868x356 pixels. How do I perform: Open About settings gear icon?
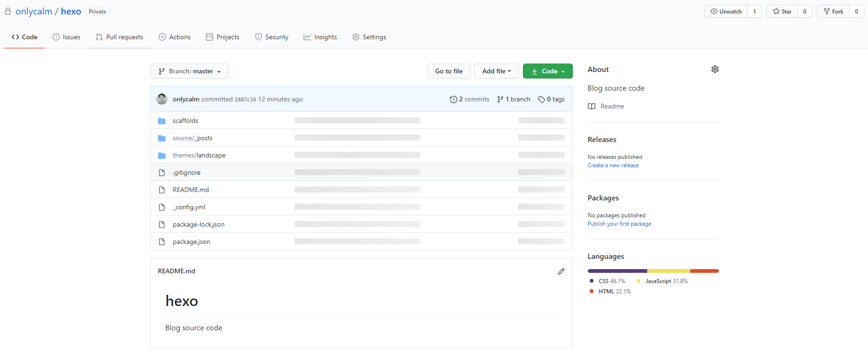click(x=715, y=69)
